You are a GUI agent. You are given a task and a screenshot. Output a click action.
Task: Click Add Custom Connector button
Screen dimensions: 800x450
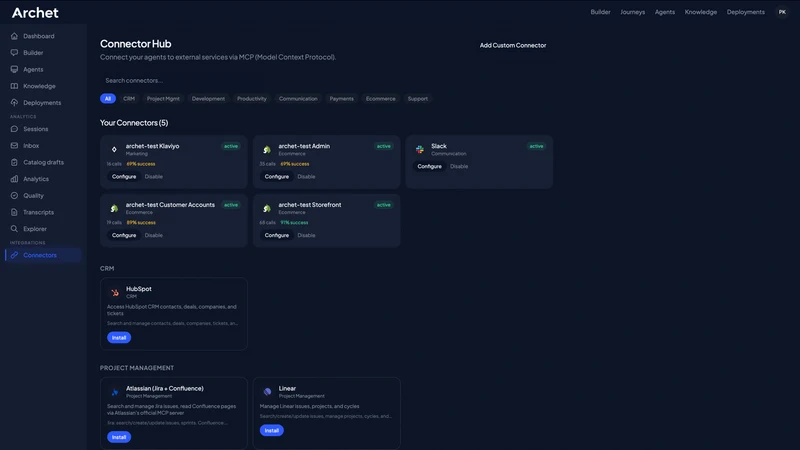coord(513,45)
